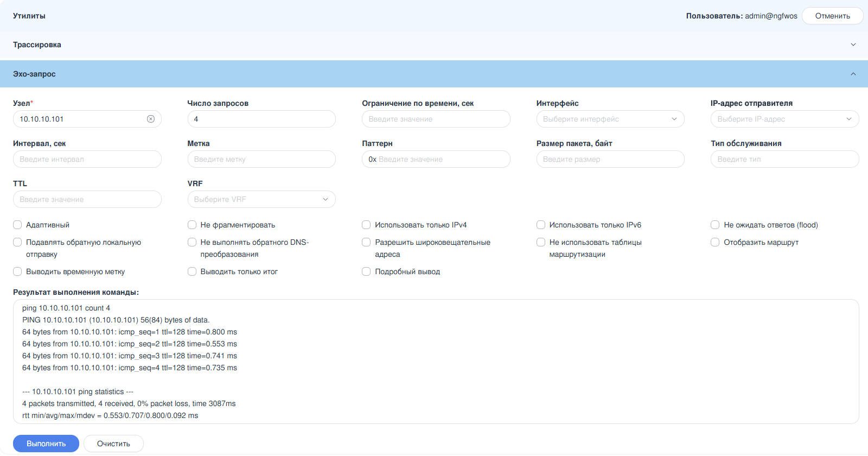Toggle Подавлять обратную локальную отправку
868x456 pixels.
[x=17, y=242]
